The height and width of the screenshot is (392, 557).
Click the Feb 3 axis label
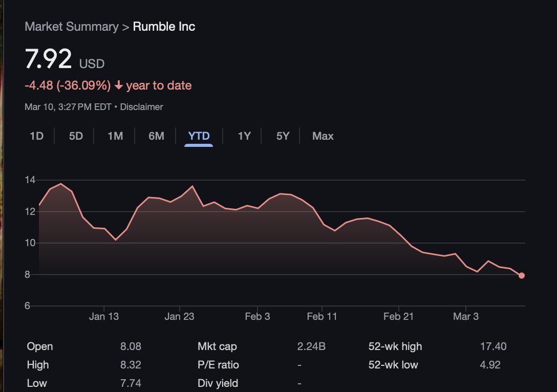258,316
